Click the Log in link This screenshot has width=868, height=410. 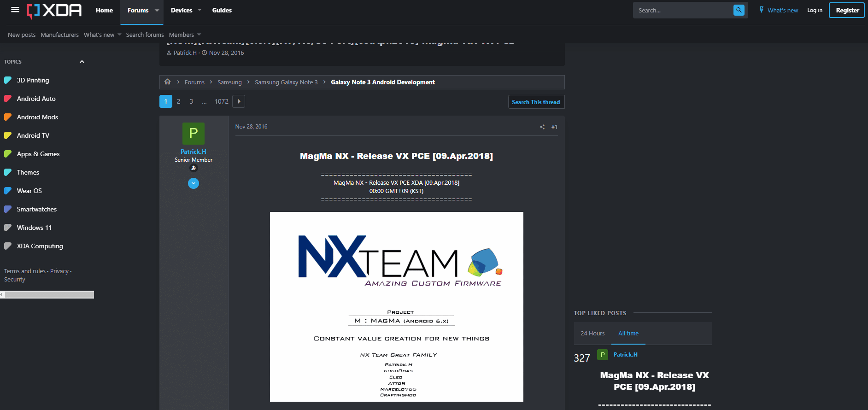coord(815,10)
